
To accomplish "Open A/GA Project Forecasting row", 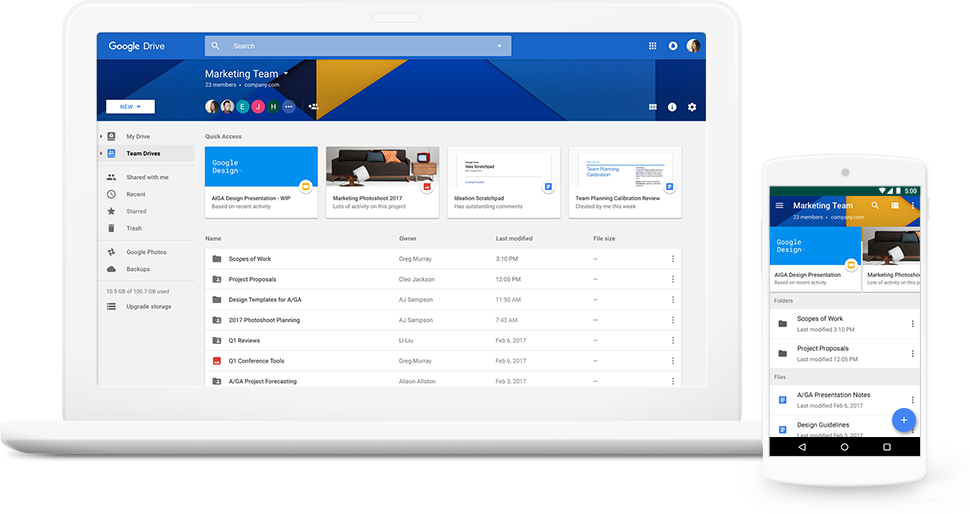I will (x=443, y=380).
